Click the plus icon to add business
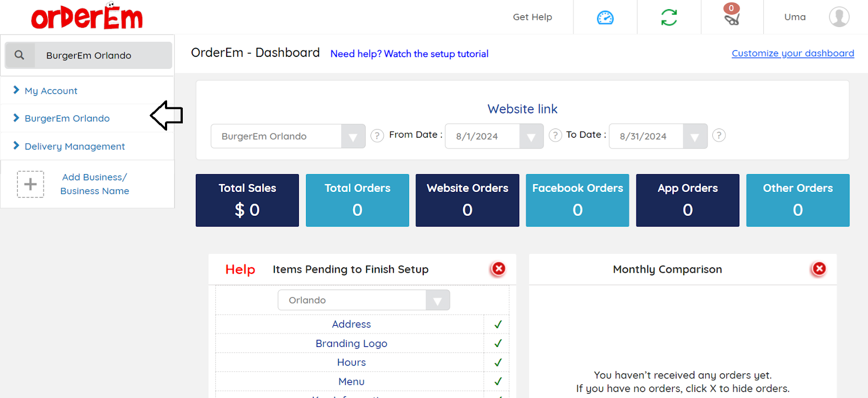Viewport: 868px width, 398px height. click(x=30, y=184)
